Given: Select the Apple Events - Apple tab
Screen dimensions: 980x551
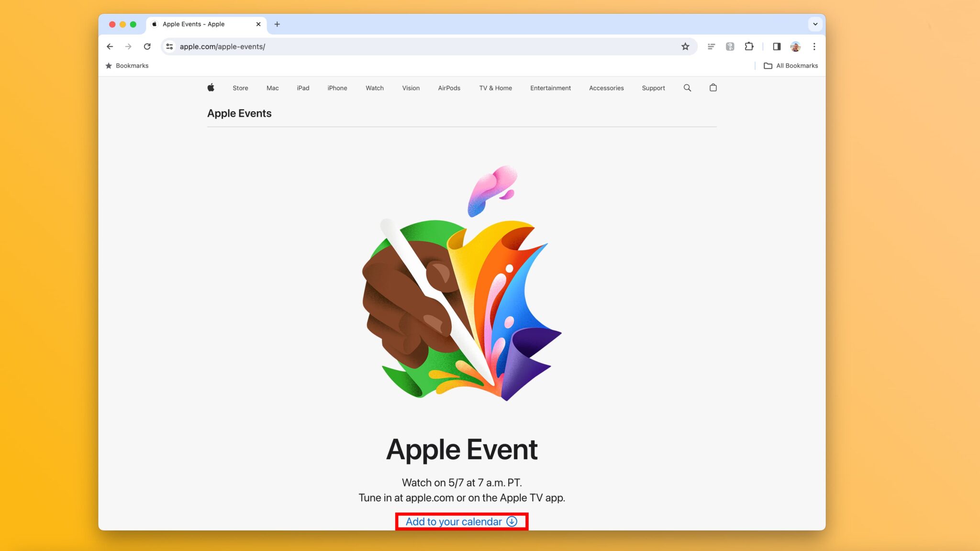Looking at the screenshot, I should [x=206, y=24].
